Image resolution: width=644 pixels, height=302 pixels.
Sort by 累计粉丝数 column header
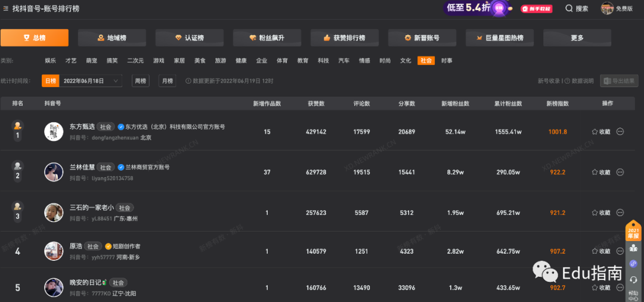click(508, 103)
